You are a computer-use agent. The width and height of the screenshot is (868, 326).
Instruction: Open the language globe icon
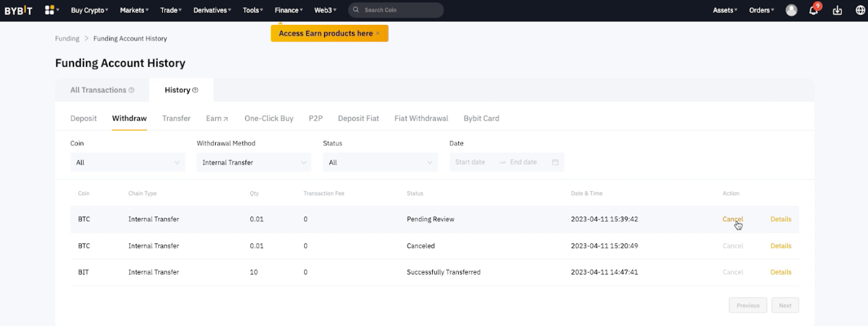860,11
